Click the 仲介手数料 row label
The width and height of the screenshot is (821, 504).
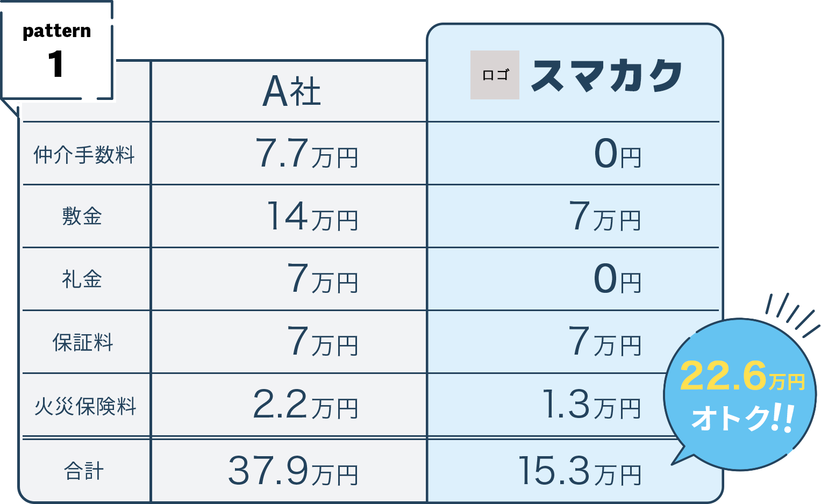click(x=85, y=154)
